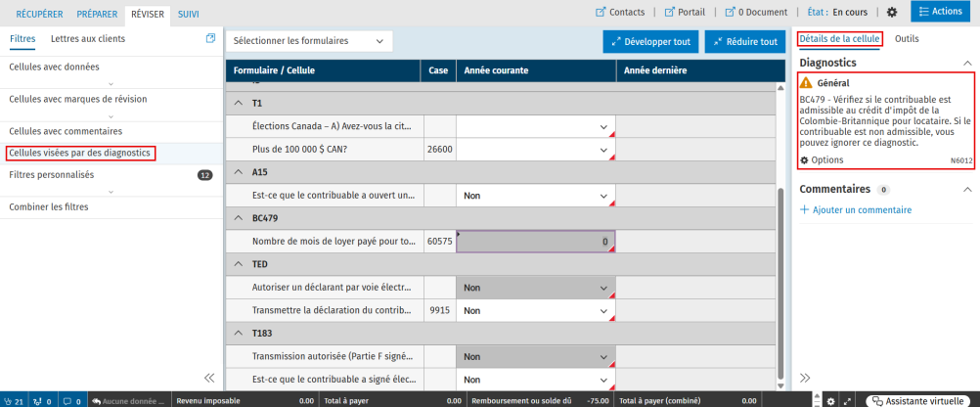Open the Contacts external link icon
Viewport: 980px width, 407px height.
601,12
